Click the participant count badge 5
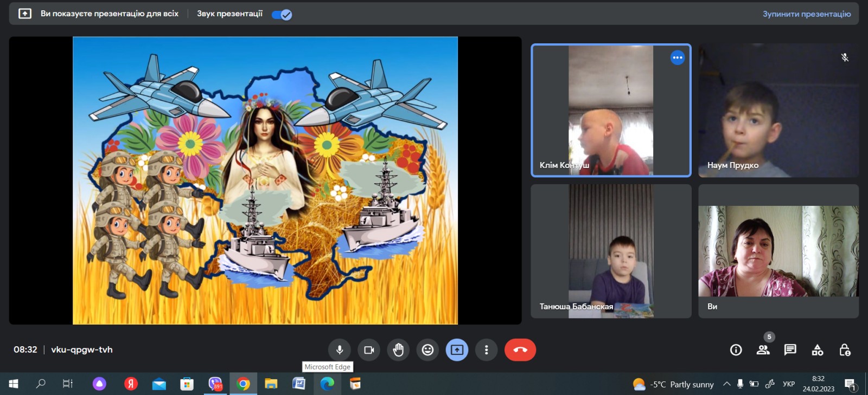The image size is (868, 395). pos(769,336)
